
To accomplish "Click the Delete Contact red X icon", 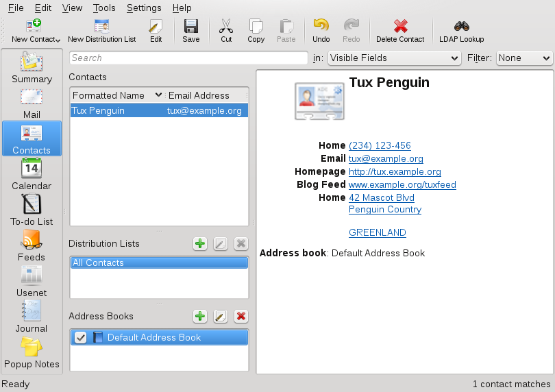I will click(400, 27).
